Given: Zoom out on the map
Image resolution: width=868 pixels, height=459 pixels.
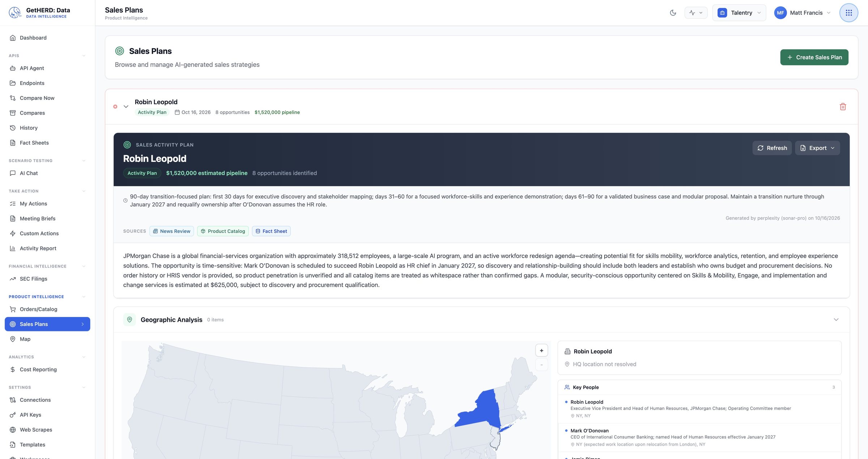Looking at the screenshot, I should click(x=541, y=365).
